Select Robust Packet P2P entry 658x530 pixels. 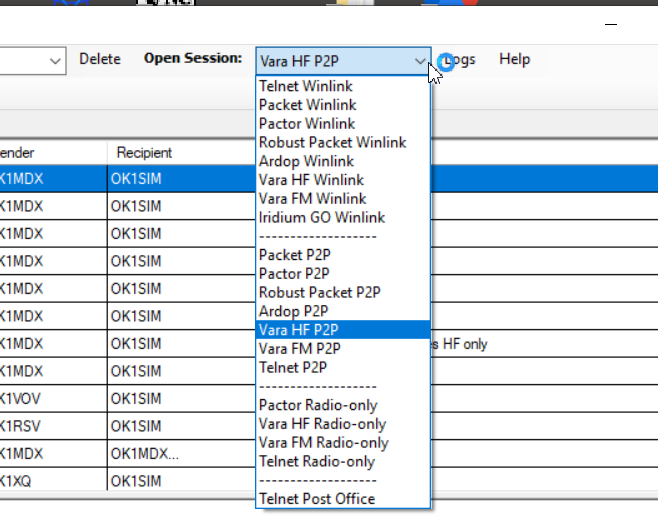[x=343, y=292]
